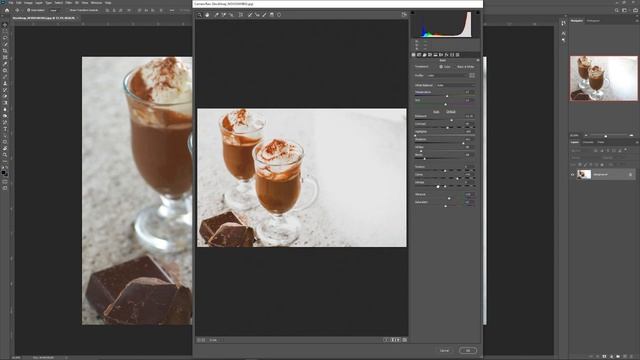Viewport: 640px width, 360px height.
Task: Select the Graduated Filter in Camera Raw
Action: coord(272,15)
